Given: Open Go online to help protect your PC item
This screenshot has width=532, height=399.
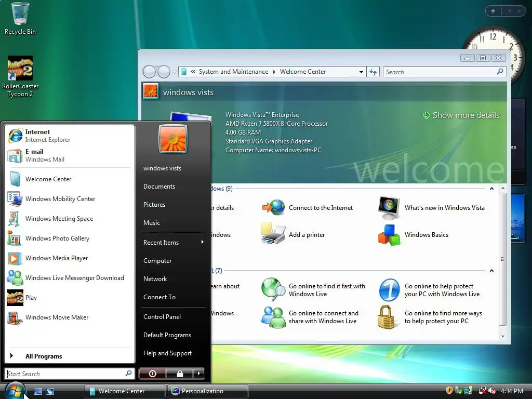Looking at the screenshot, I should (x=429, y=290).
